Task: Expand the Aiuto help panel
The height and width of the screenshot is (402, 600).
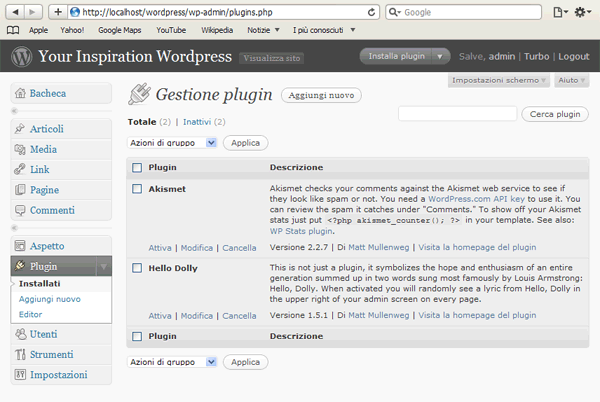Action: pyautogui.click(x=571, y=80)
